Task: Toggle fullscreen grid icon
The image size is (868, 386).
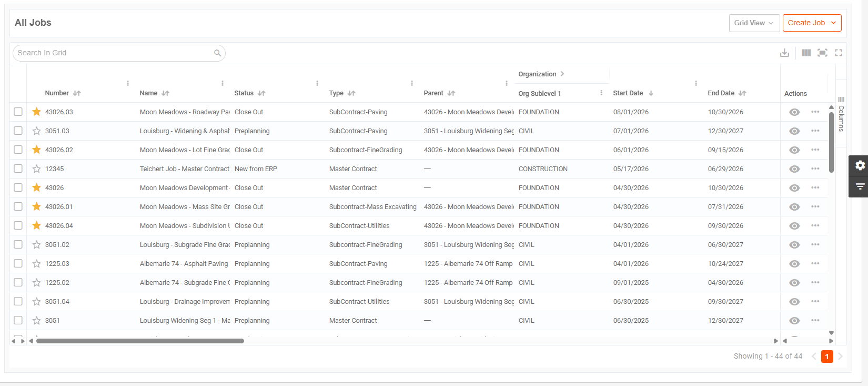Action: pyautogui.click(x=839, y=53)
